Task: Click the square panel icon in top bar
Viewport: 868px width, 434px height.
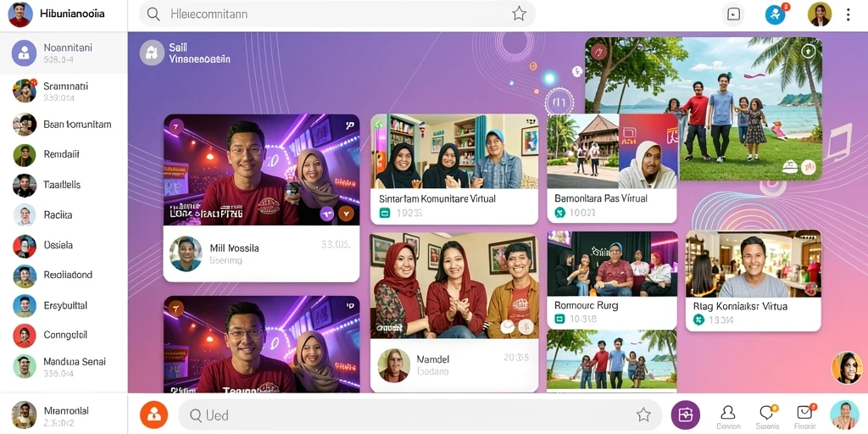Action: pos(733,14)
